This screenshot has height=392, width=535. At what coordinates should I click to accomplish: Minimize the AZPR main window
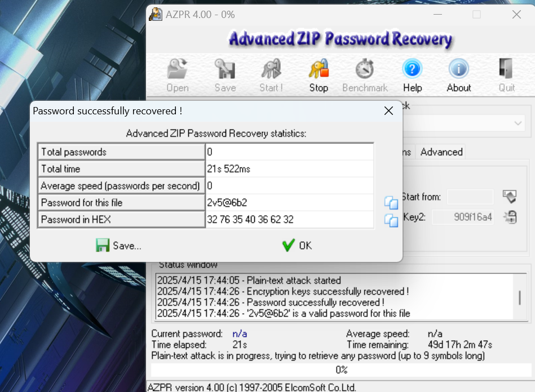(x=438, y=14)
